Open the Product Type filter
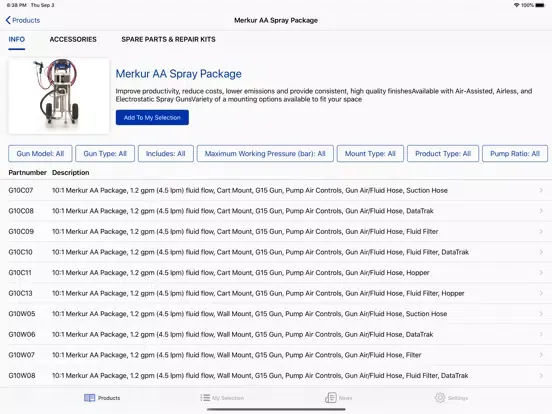 443,153
